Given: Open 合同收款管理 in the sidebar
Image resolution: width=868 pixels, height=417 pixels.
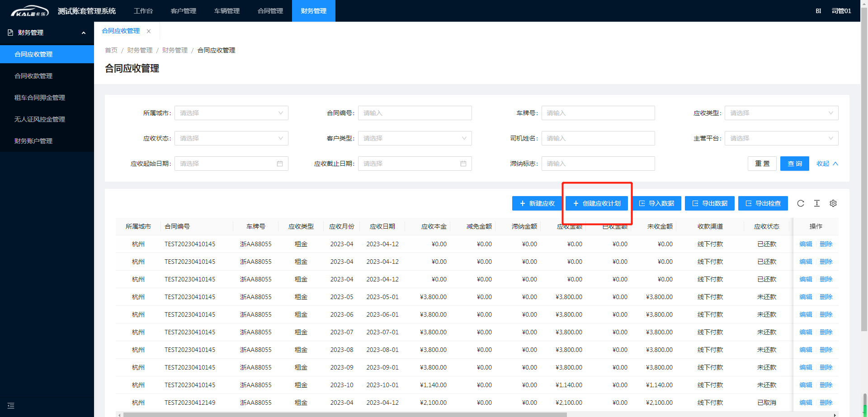Looking at the screenshot, I should click(47, 76).
